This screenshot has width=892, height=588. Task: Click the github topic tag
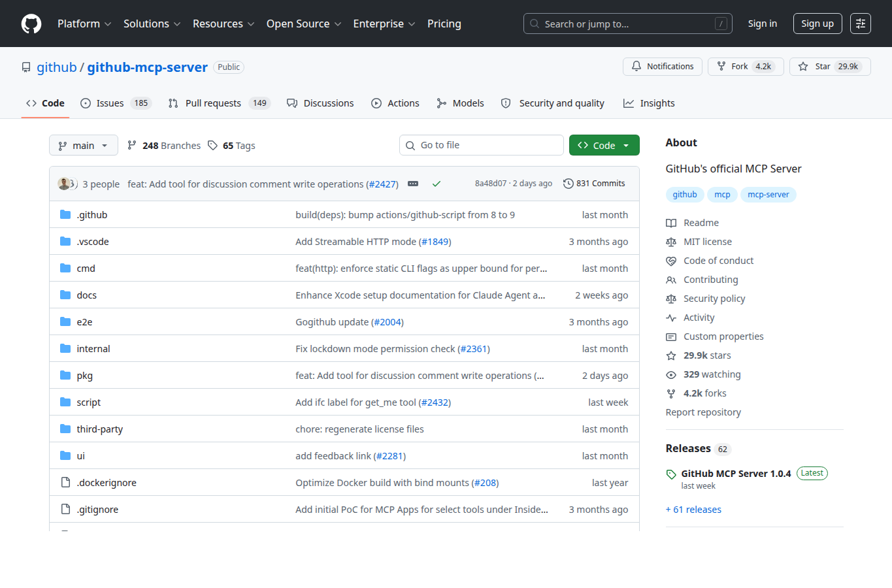click(x=685, y=195)
